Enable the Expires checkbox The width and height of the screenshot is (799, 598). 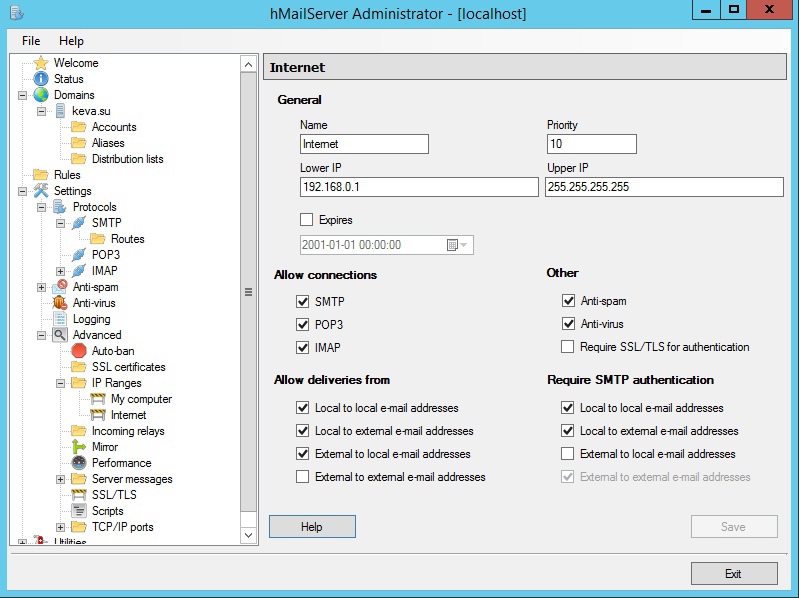click(306, 220)
